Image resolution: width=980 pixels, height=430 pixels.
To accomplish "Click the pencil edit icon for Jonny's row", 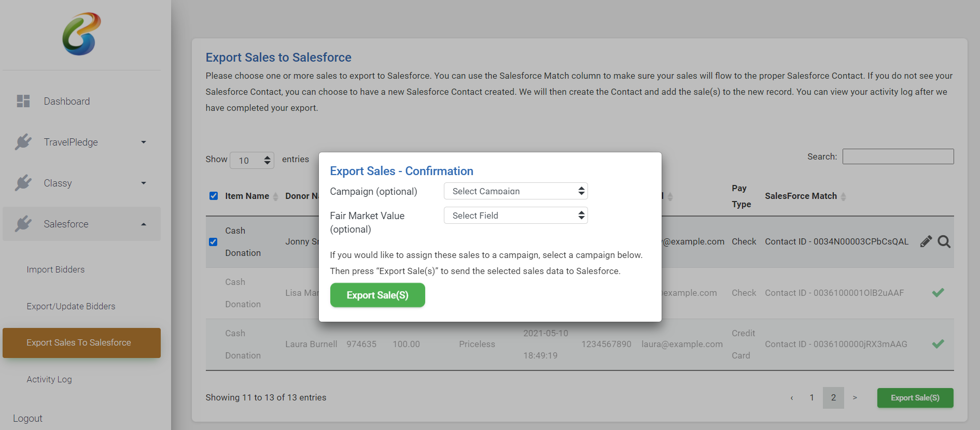I will [926, 241].
